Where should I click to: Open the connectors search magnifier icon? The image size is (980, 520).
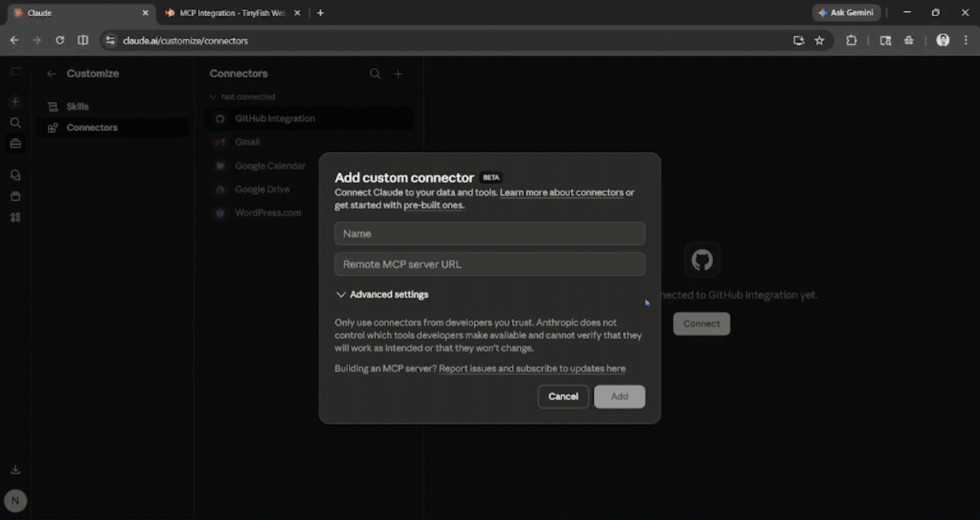pyautogui.click(x=375, y=74)
